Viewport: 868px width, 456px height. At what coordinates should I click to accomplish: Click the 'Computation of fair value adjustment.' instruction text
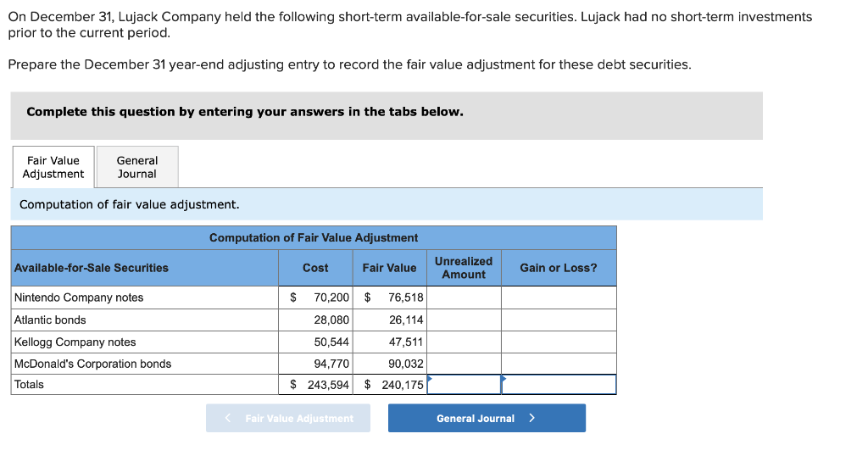click(130, 204)
